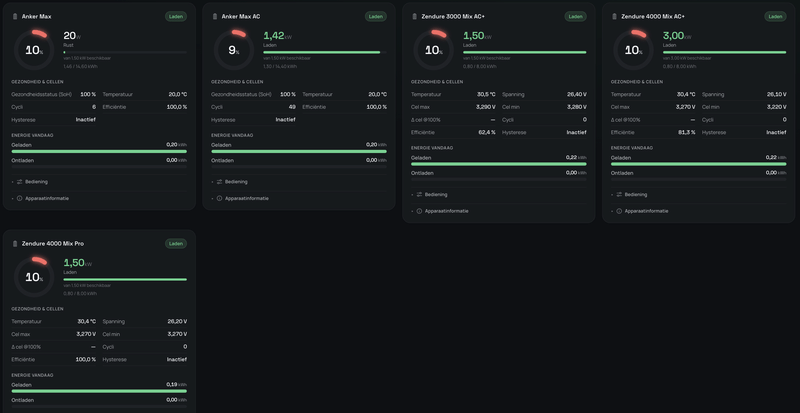This screenshot has height=413, width=800.
Task: Click the Spanning value 26,20 V
Action: coord(177,322)
